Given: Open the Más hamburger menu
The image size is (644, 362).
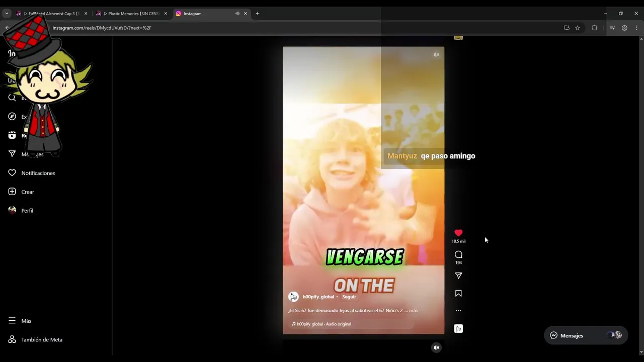Looking at the screenshot, I should coord(20,321).
